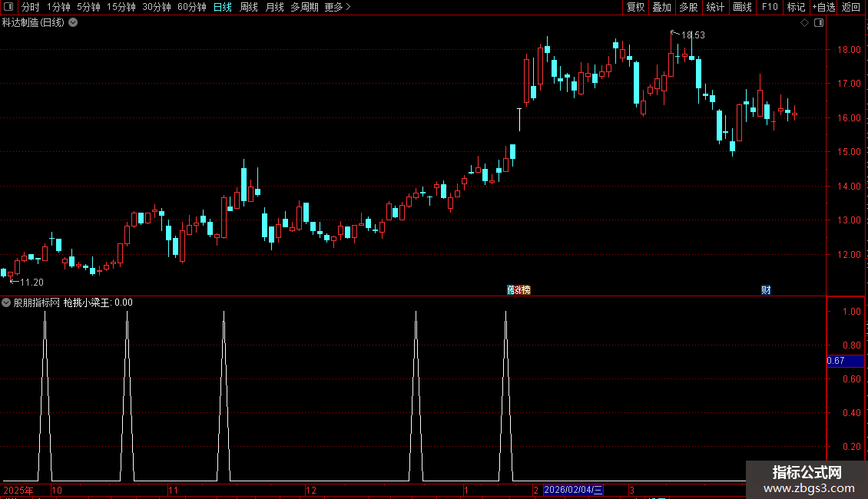The image size is (868, 499).
Task: Click the 标记 mark button
Action: (x=796, y=7)
